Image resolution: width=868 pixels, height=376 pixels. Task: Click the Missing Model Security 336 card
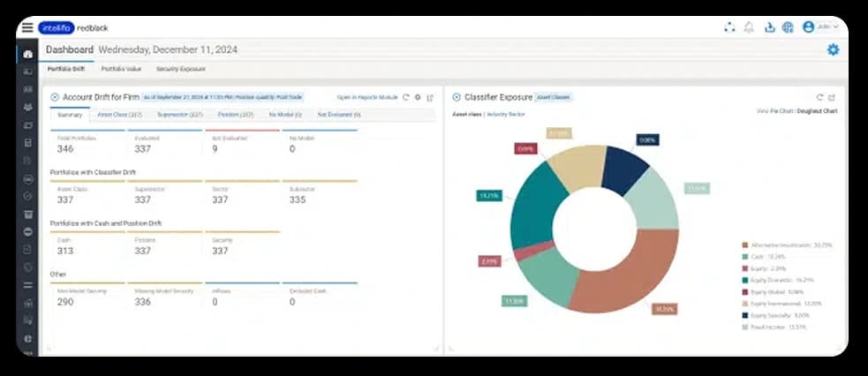[x=165, y=297]
